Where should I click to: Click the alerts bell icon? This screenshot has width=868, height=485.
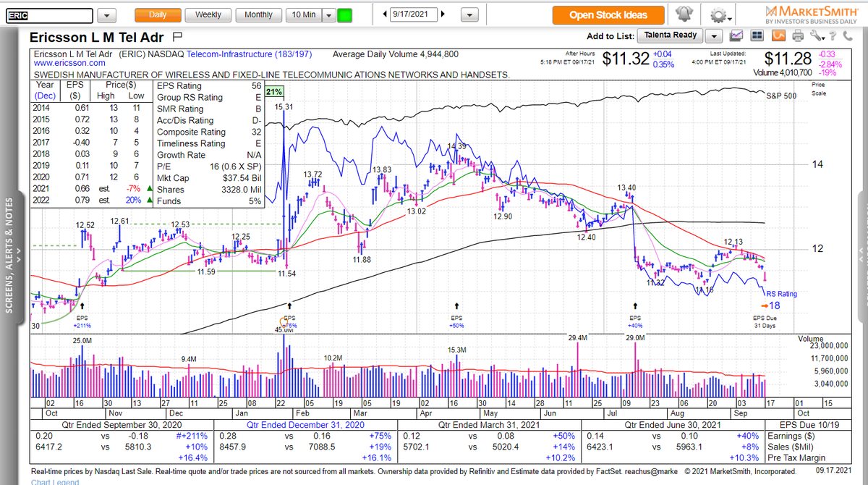(684, 15)
